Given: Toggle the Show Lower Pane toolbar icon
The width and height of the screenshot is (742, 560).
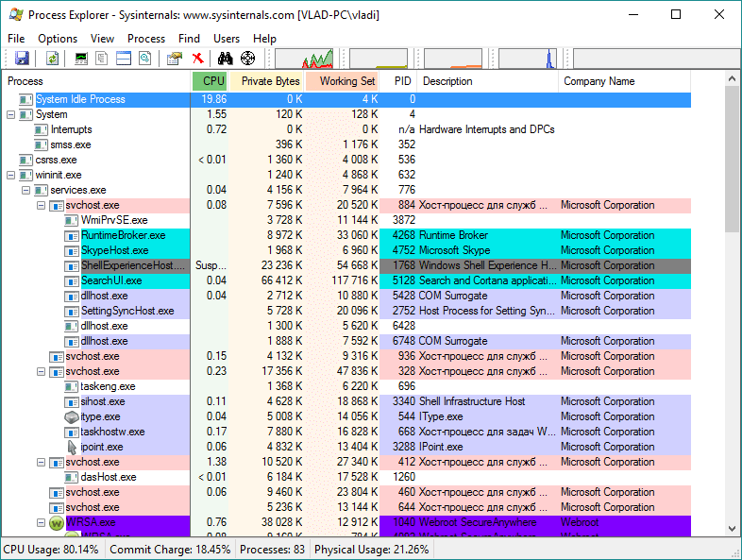Looking at the screenshot, I should tap(124, 59).
